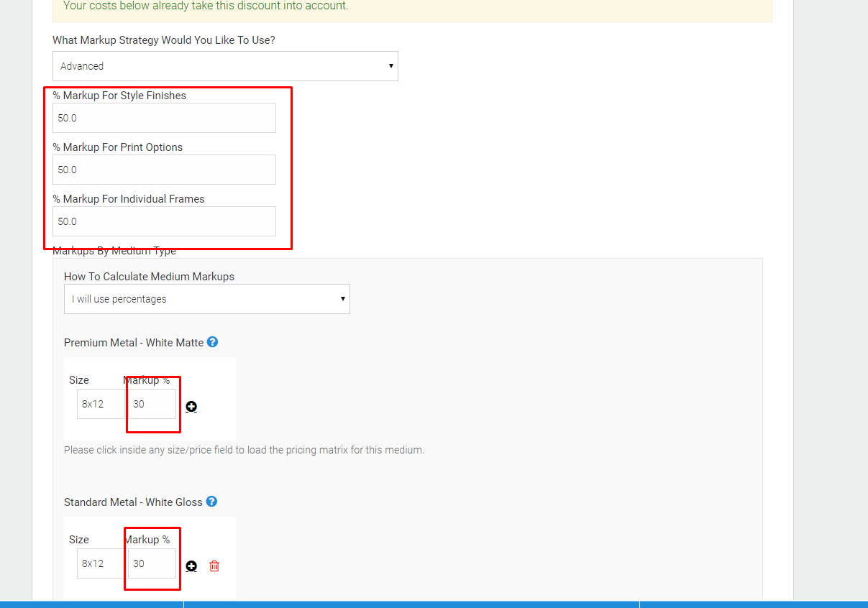Open the Markup Strategy dropdown showing Advanced
Image resolution: width=868 pixels, height=608 pixels.
[x=225, y=66]
